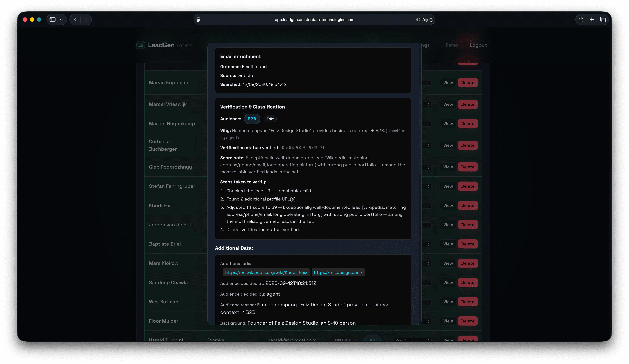Go back to previous page
Screen dimensions: 629x364
75,19
